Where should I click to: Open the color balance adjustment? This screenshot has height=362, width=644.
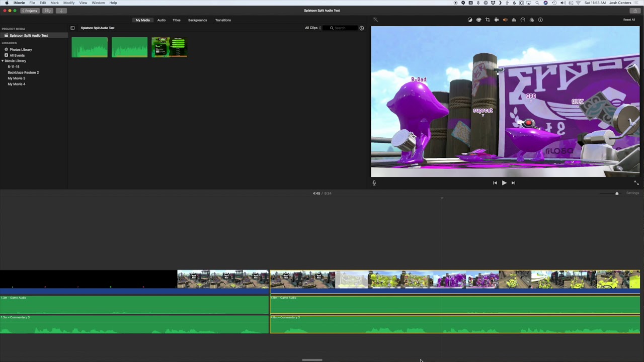[470, 20]
